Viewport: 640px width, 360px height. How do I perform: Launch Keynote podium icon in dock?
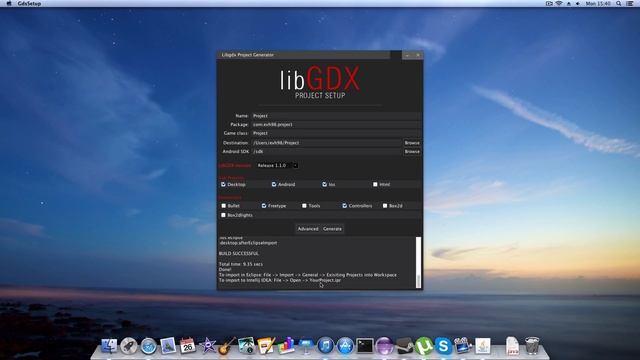point(306,346)
